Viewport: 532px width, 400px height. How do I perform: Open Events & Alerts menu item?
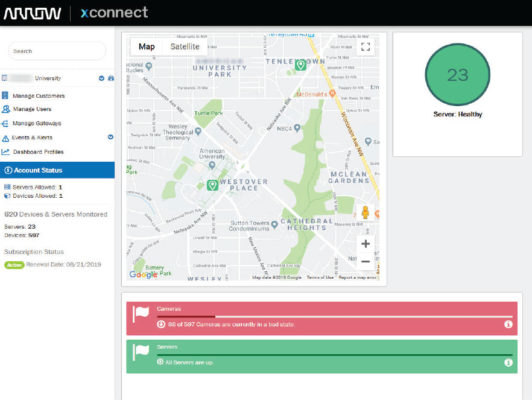(x=32, y=137)
